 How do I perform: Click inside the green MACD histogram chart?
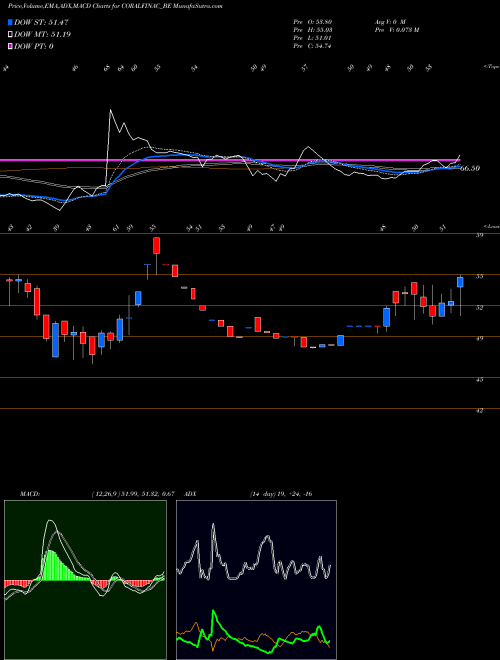click(85, 580)
